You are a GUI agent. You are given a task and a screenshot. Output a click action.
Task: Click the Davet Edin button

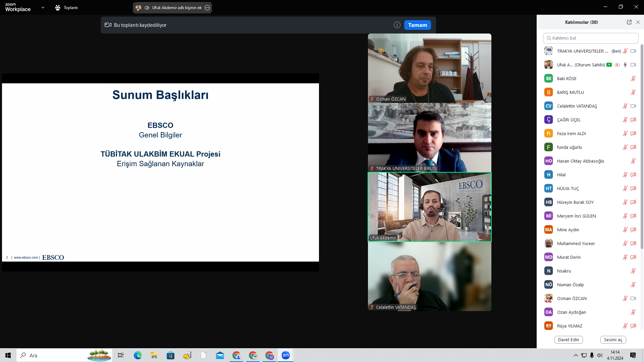point(569,340)
